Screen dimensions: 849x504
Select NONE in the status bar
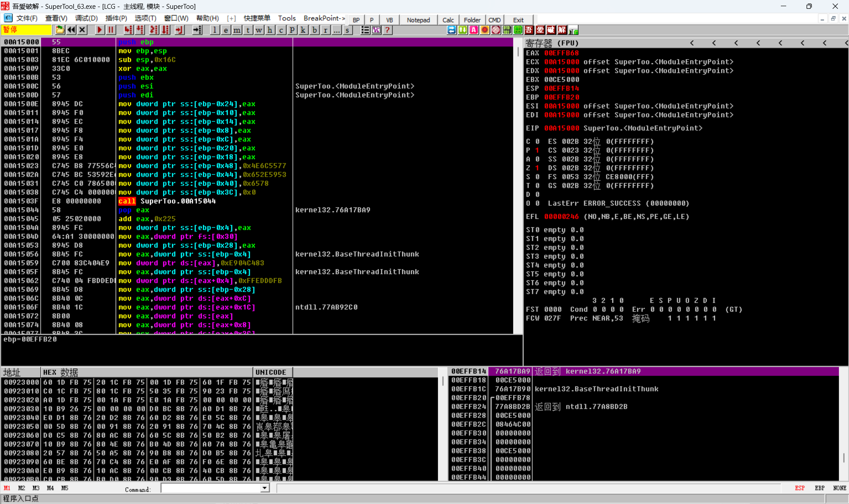pyautogui.click(x=839, y=488)
